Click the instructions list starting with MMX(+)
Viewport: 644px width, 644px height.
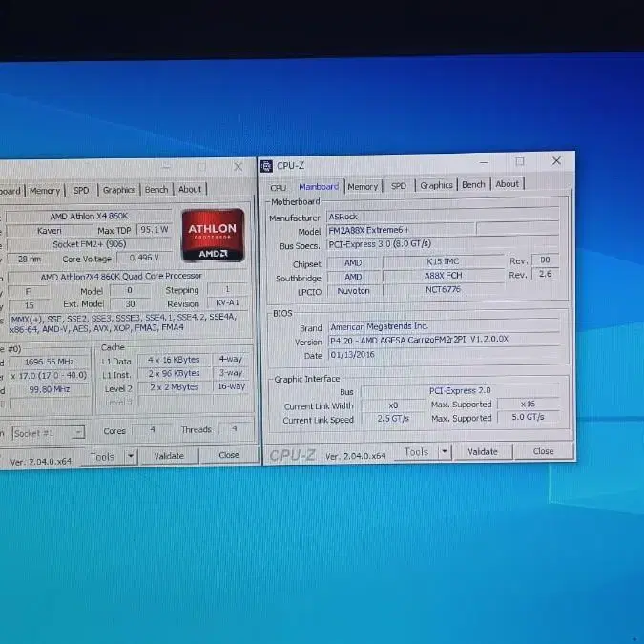coord(128,322)
